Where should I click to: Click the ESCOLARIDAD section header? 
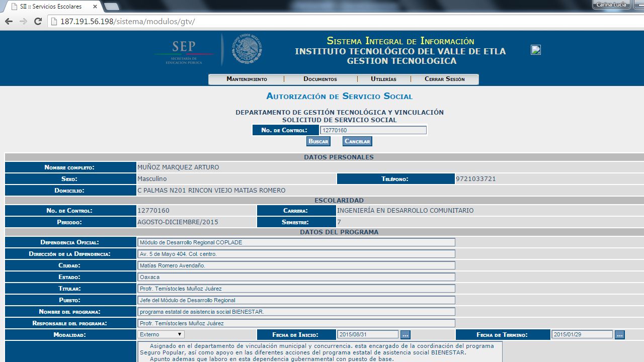click(x=339, y=201)
